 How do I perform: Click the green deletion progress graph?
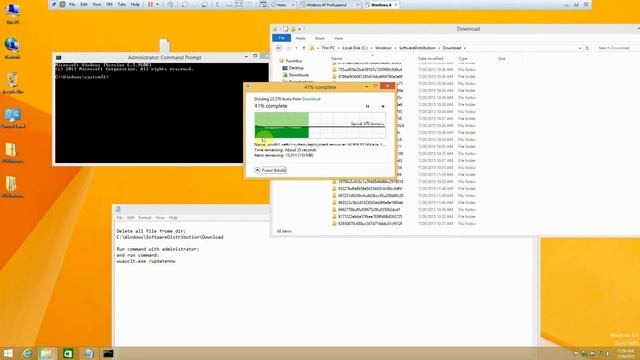tap(320, 125)
